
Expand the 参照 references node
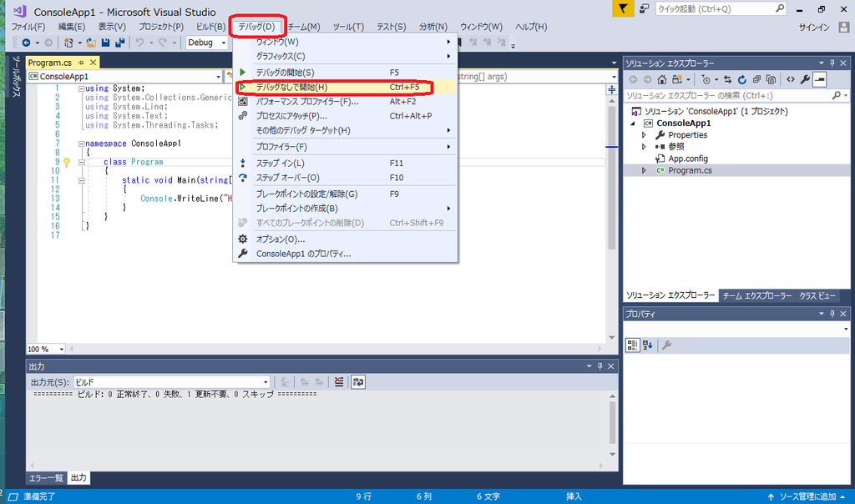[x=644, y=147]
